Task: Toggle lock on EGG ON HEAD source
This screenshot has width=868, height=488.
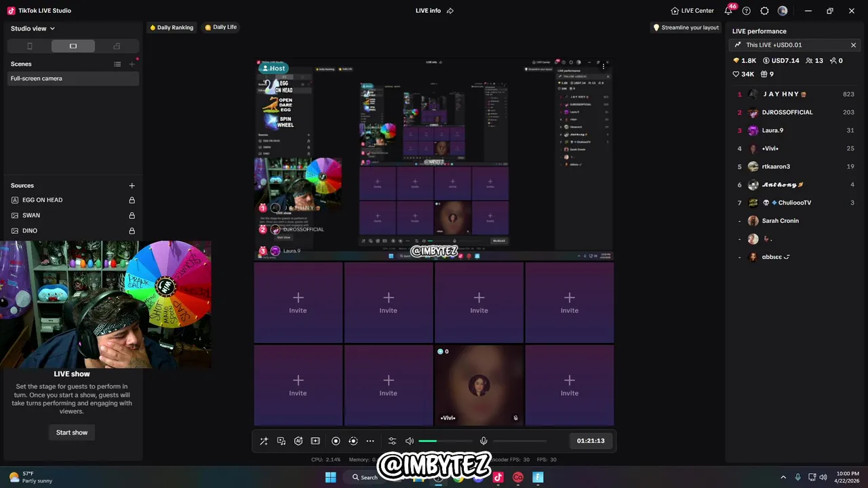Action: click(x=132, y=200)
